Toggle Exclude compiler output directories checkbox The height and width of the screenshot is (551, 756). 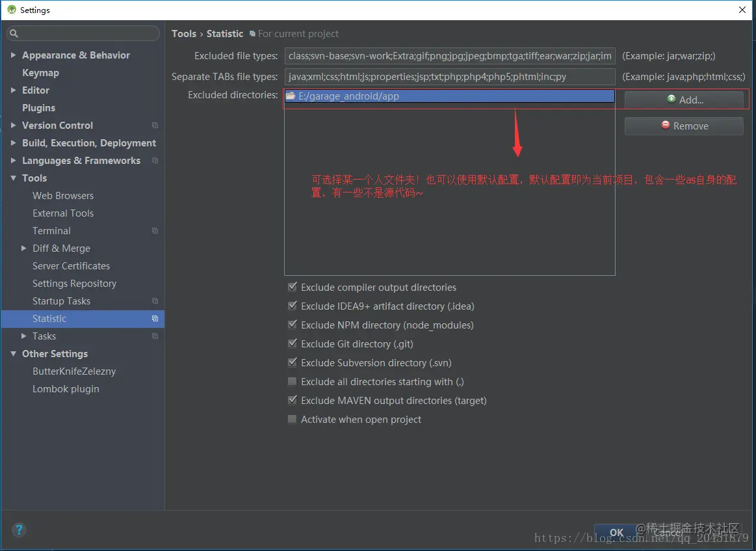(292, 287)
